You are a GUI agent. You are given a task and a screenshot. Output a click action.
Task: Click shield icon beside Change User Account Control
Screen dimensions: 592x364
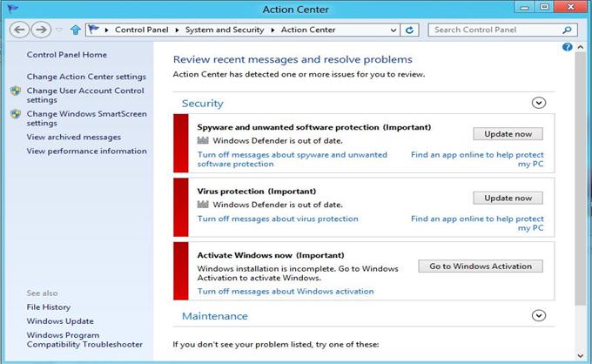(15, 91)
